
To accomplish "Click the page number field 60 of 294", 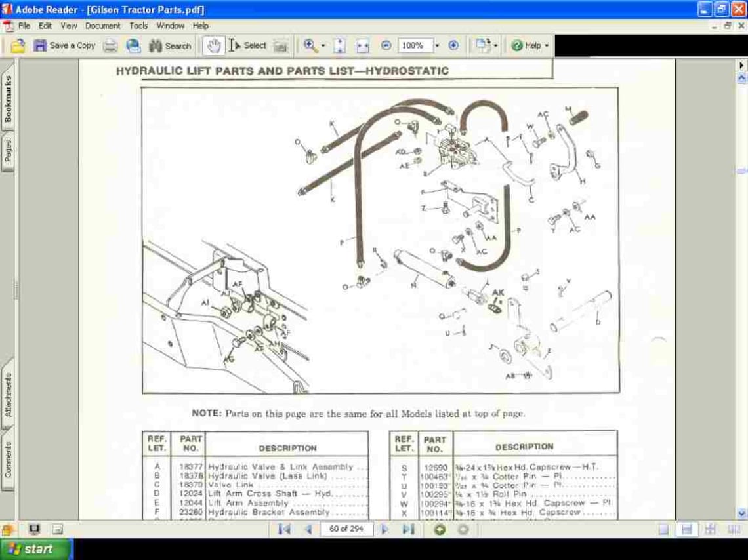I will pyautogui.click(x=346, y=529).
